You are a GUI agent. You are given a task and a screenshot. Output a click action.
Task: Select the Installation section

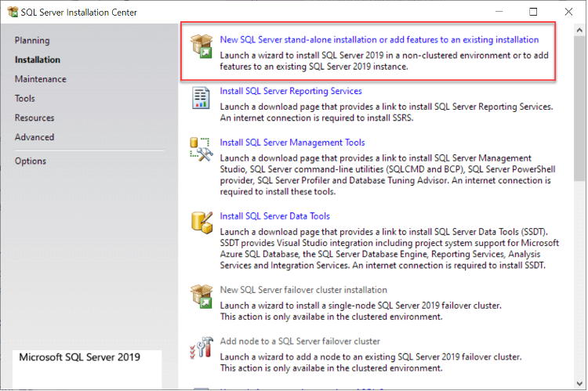coord(38,60)
